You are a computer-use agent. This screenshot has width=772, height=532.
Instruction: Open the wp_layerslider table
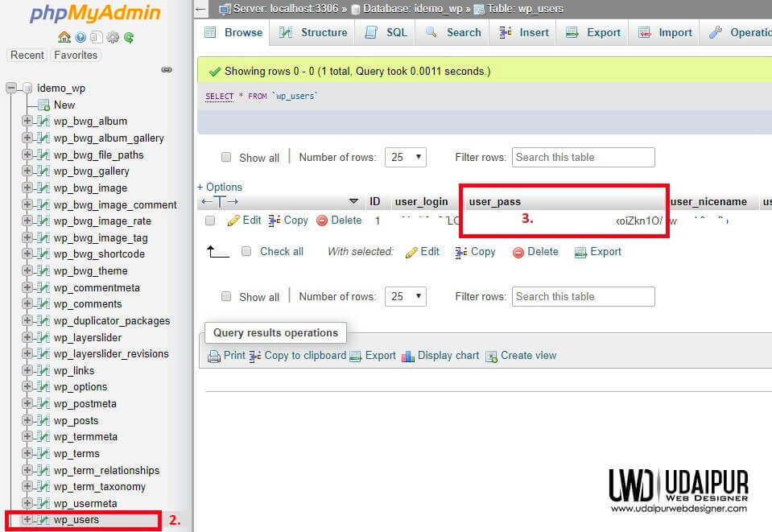point(88,337)
